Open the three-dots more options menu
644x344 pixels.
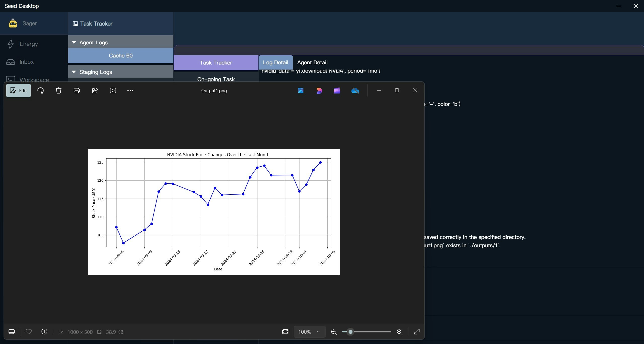[130, 91]
